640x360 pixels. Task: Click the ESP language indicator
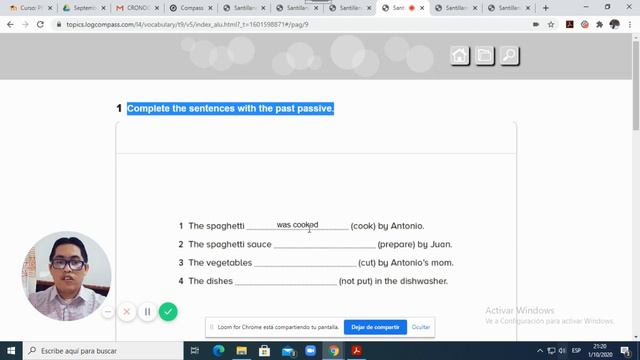point(576,351)
